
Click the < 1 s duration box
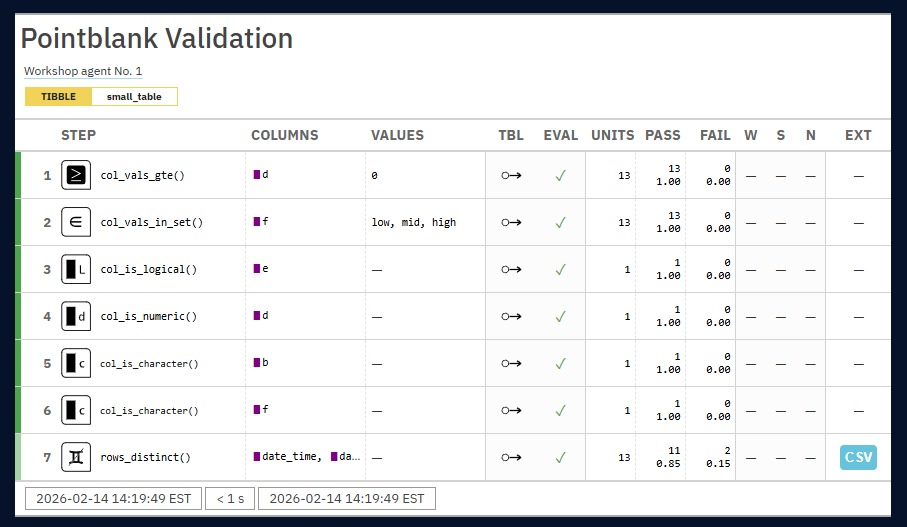click(x=229, y=498)
